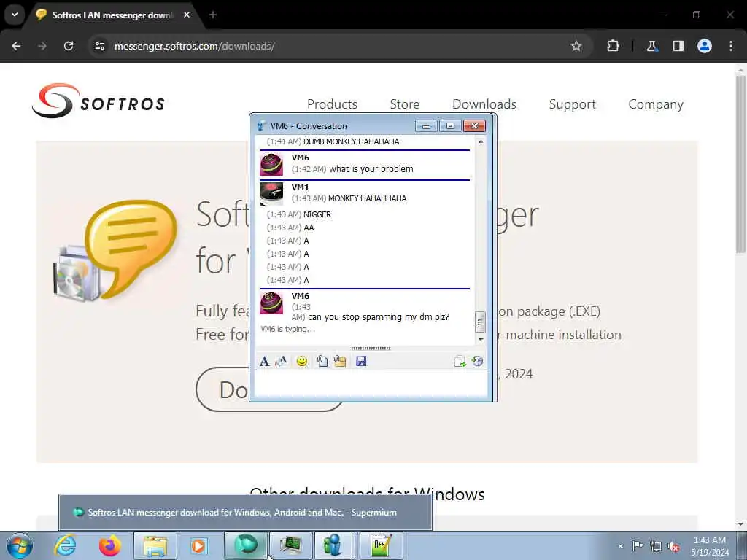Open the Store menu item
Image resolution: width=747 pixels, height=560 pixels.
point(404,104)
